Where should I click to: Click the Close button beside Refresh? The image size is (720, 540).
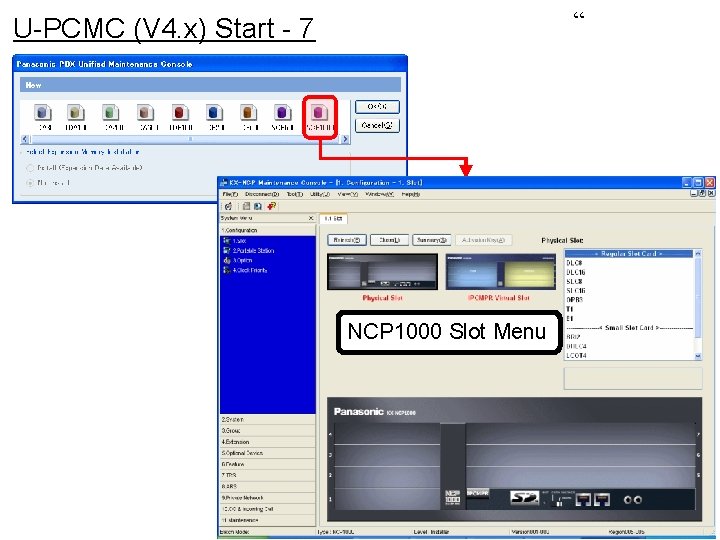(x=389, y=240)
